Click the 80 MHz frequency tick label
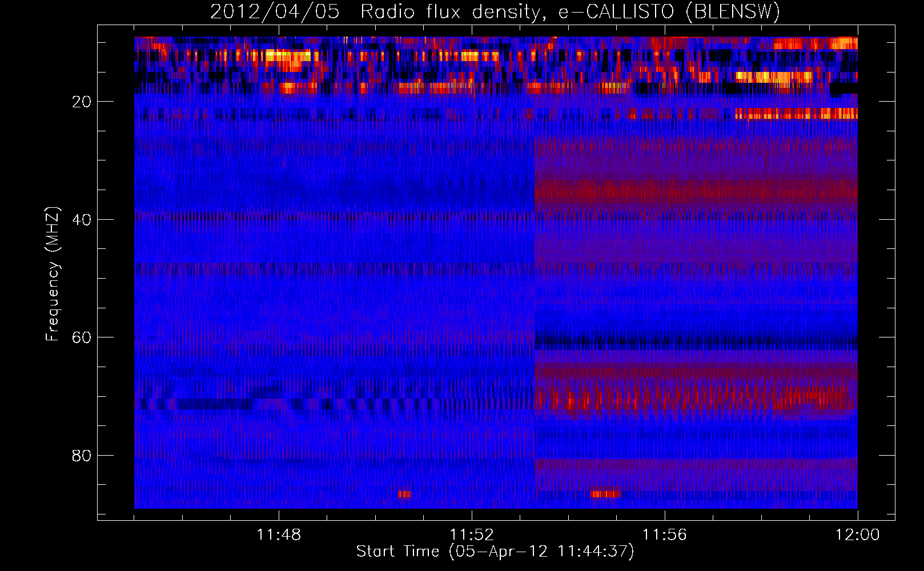Screen dimensions: 924x571 tap(82, 456)
